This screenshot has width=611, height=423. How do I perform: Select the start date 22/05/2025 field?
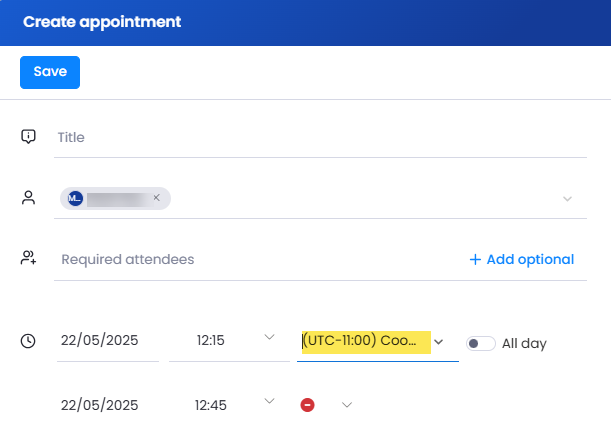coord(108,340)
